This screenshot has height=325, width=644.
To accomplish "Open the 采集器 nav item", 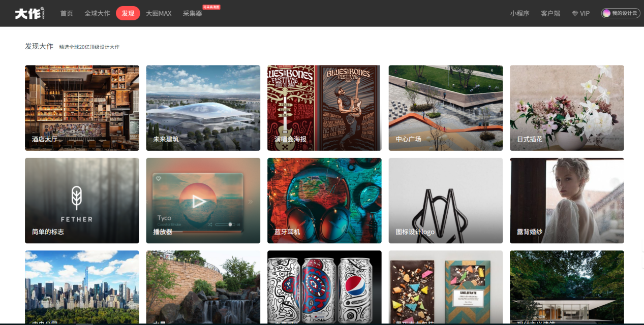I will click(x=193, y=13).
